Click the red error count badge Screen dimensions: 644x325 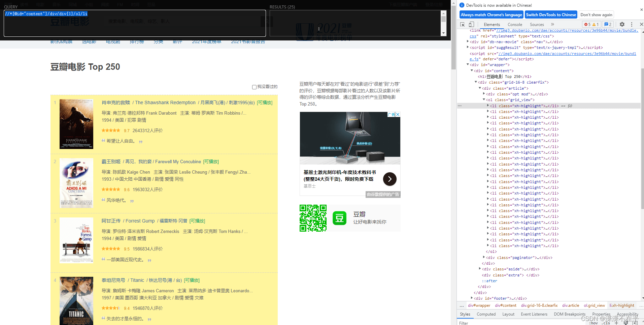click(587, 24)
